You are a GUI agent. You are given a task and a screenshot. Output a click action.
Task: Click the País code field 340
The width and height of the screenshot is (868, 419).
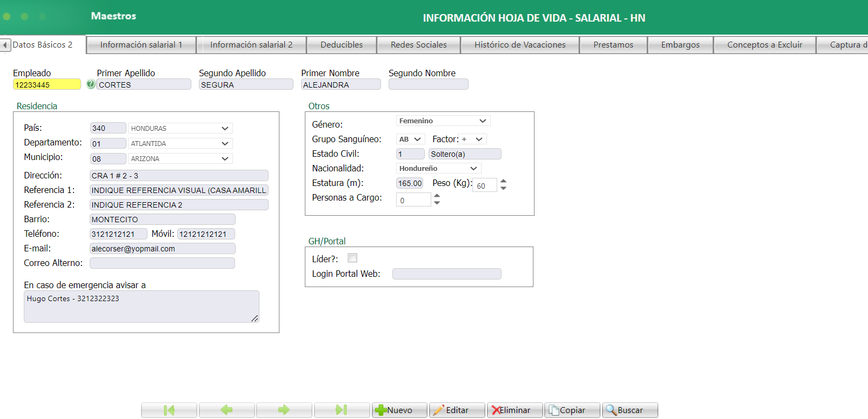[108, 128]
